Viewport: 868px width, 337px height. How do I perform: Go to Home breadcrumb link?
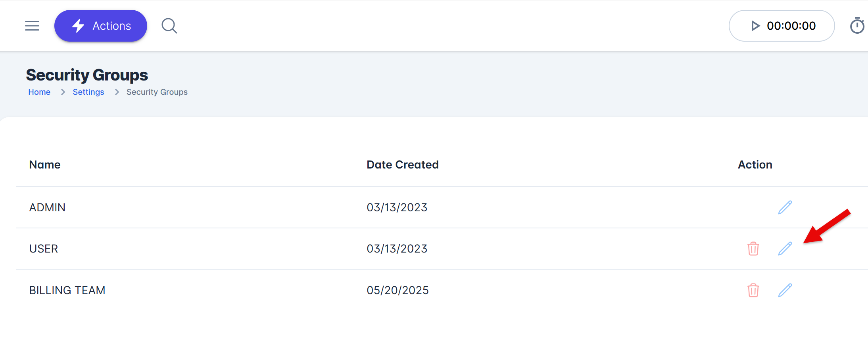(x=39, y=92)
